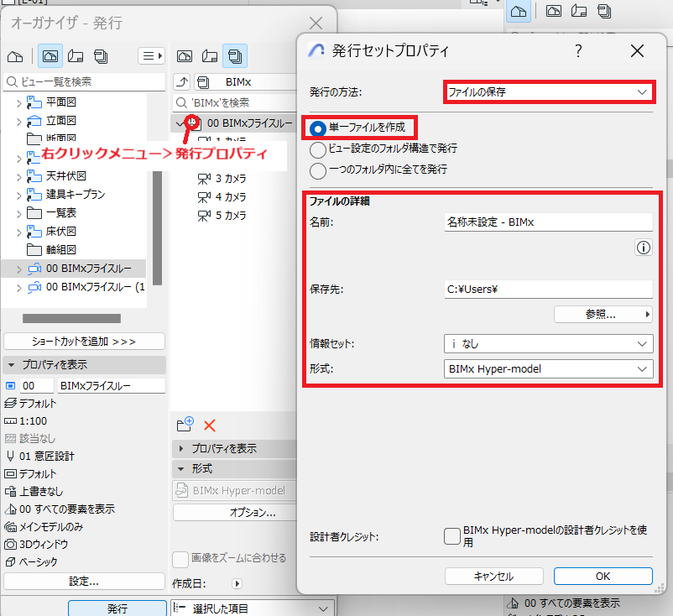Expand the 一覧表 folder

click(x=19, y=214)
